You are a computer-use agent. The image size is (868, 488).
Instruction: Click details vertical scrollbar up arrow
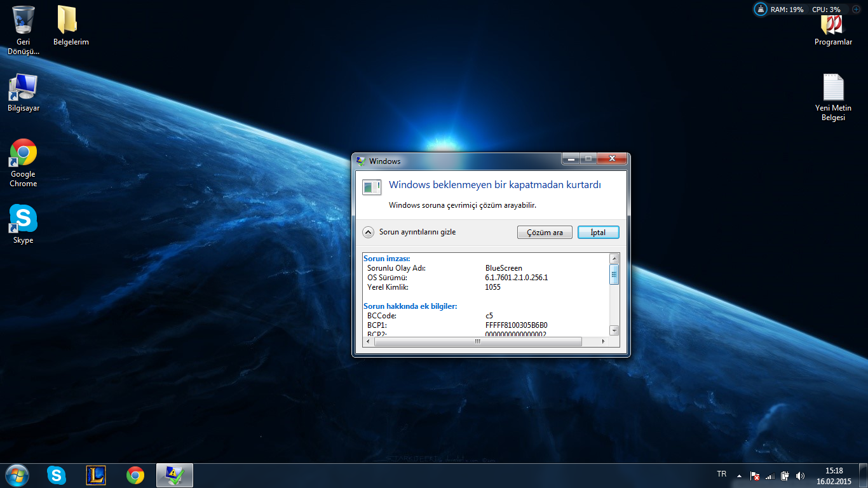614,258
